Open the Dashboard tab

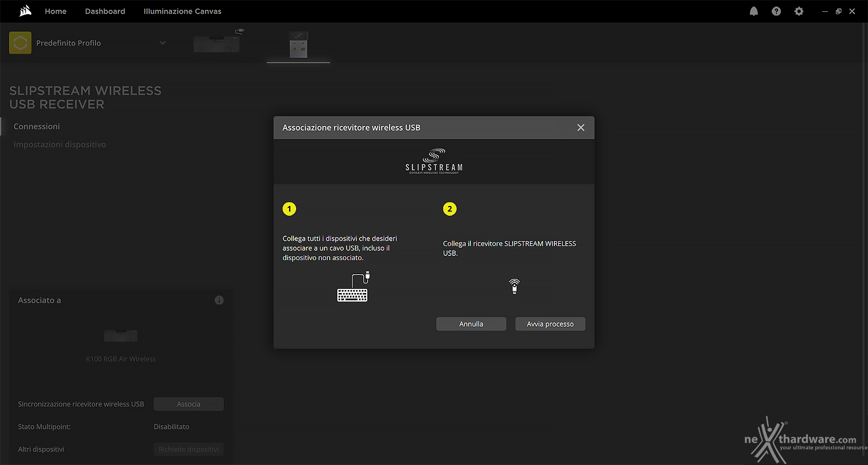(105, 11)
